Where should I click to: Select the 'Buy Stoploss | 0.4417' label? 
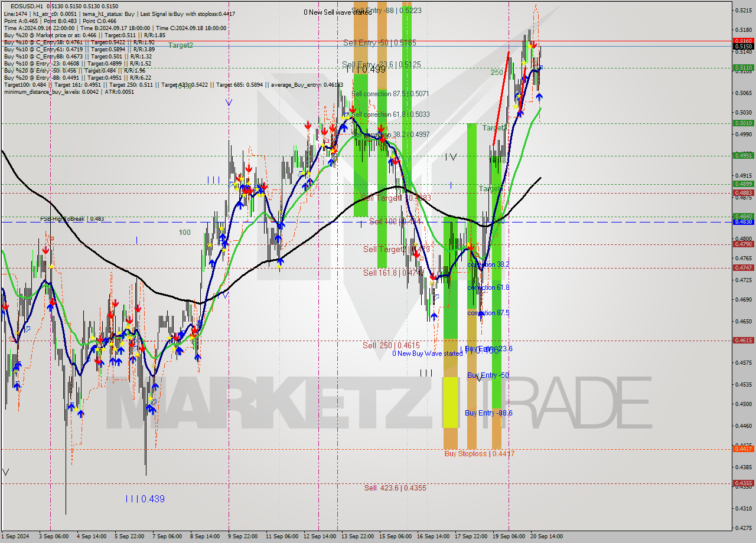pos(480,454)
